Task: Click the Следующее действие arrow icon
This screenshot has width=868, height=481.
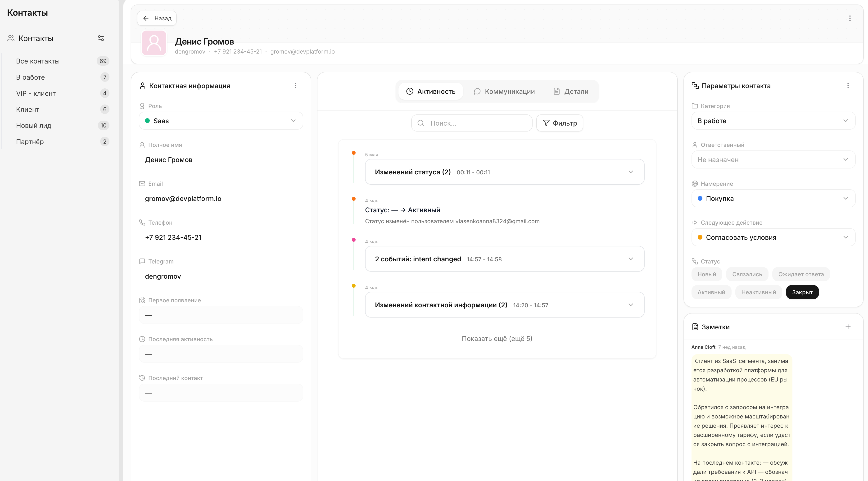Action: [694, 222]
